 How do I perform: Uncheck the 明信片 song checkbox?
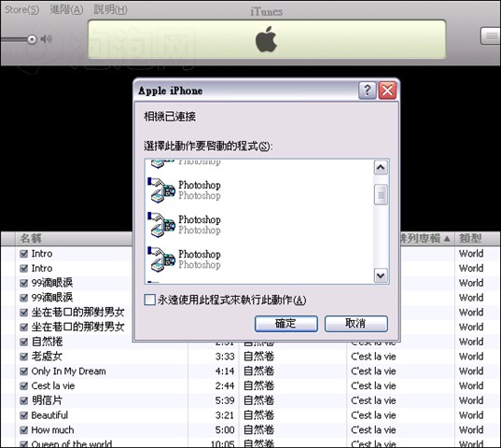(x=23, y=400)
